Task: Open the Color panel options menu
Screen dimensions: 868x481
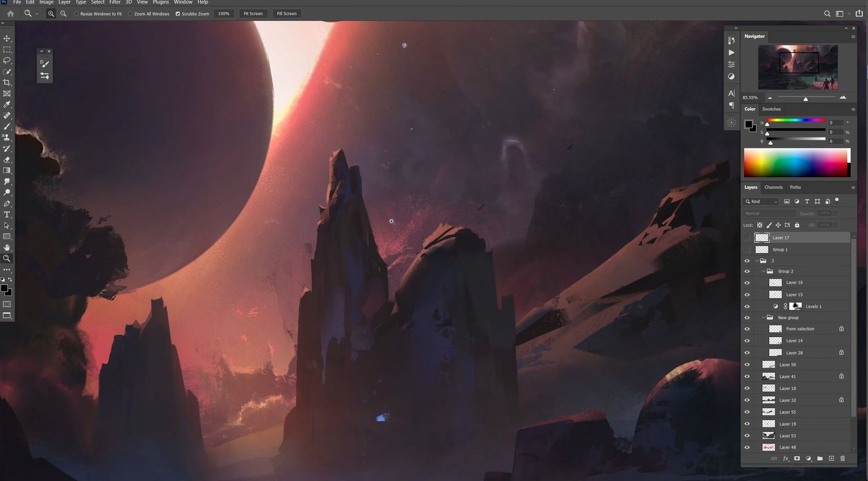Action: [x=853, y=109]
